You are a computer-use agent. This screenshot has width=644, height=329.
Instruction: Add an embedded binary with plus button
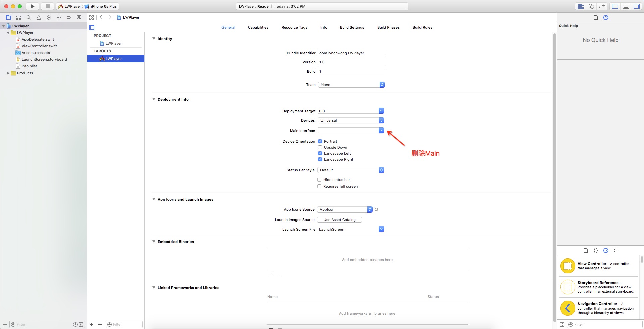271,275
